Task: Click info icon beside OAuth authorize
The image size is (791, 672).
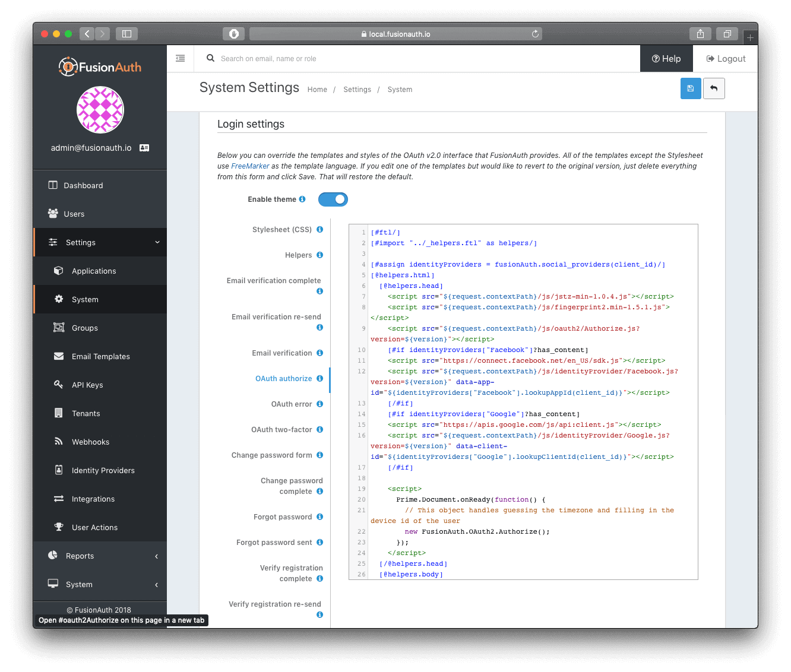Action: (x=319, y=379)
